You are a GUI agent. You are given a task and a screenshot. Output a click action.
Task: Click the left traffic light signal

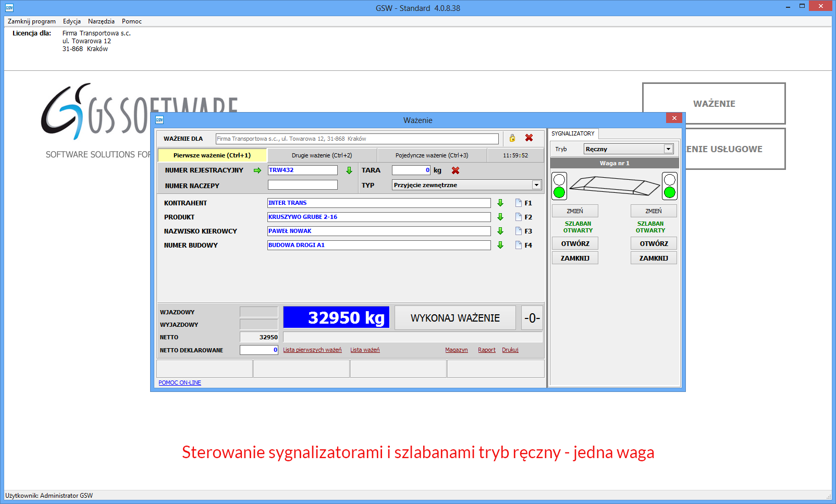pyautogui.click(x=559, y=186)
